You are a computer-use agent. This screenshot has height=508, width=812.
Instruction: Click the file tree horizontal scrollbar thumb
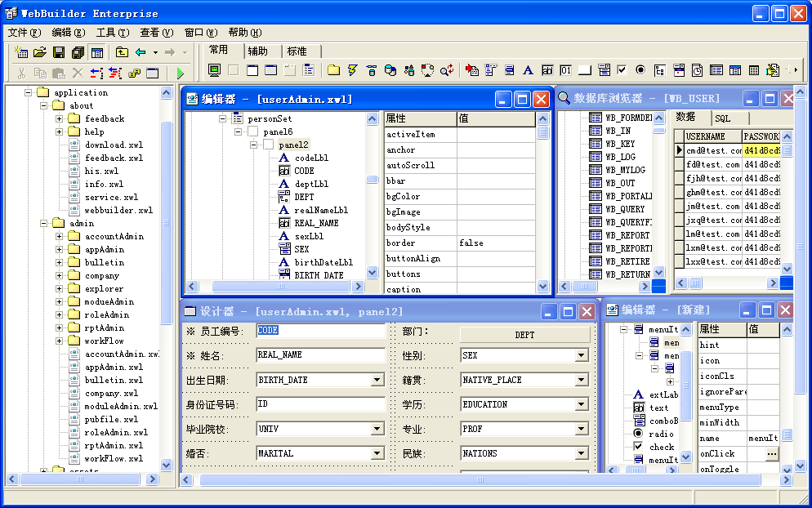(80, 479)
